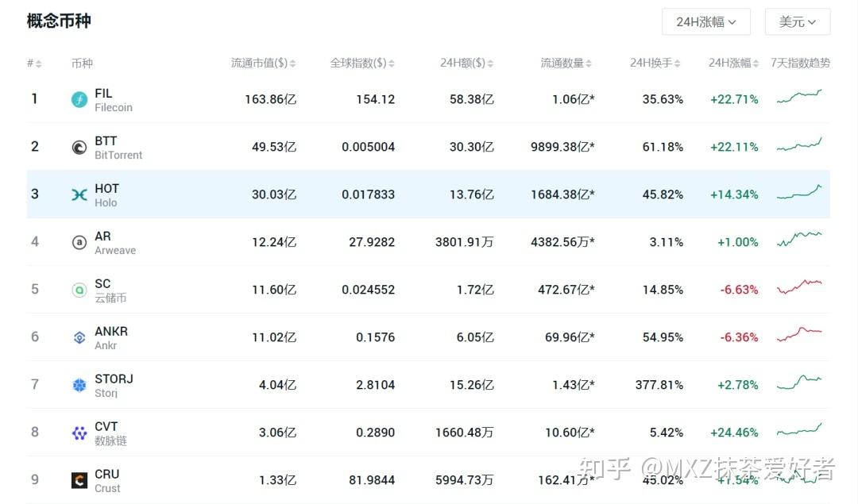Click the ANKR coin logo
Image resolution: width=858 pixels, height=504 pixels.
tap(79, 337)
